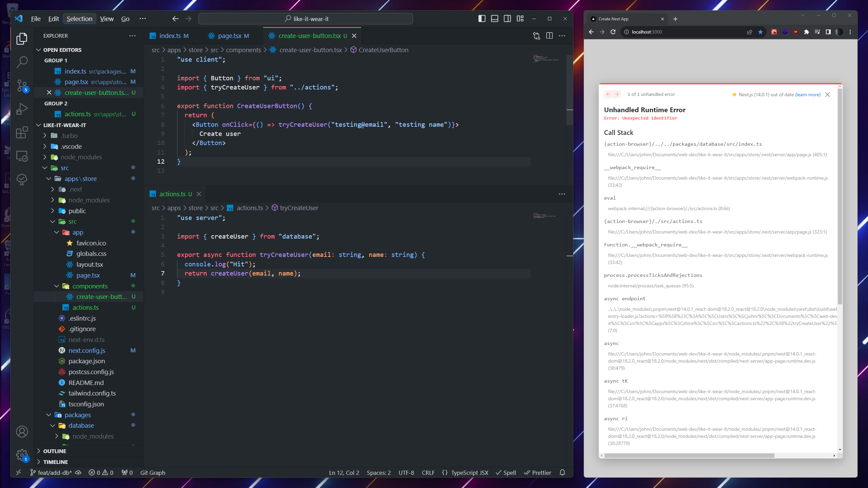Click the error overlay vertical scrollbar
This screenshot has width=868, height=488.
pyautogui.click(x=840, y=197)
